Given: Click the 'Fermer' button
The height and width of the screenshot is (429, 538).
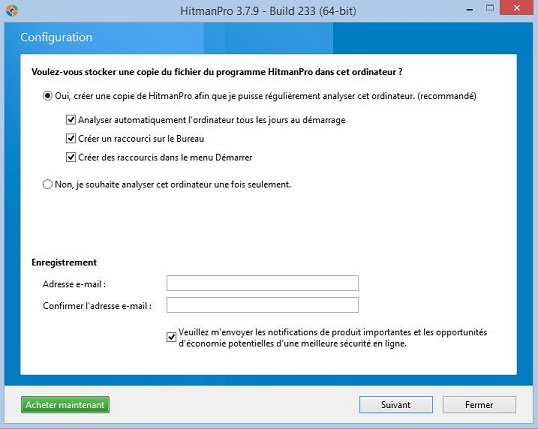Looking at the screenshot, I should pyautogui.click(x=479, y=405).
